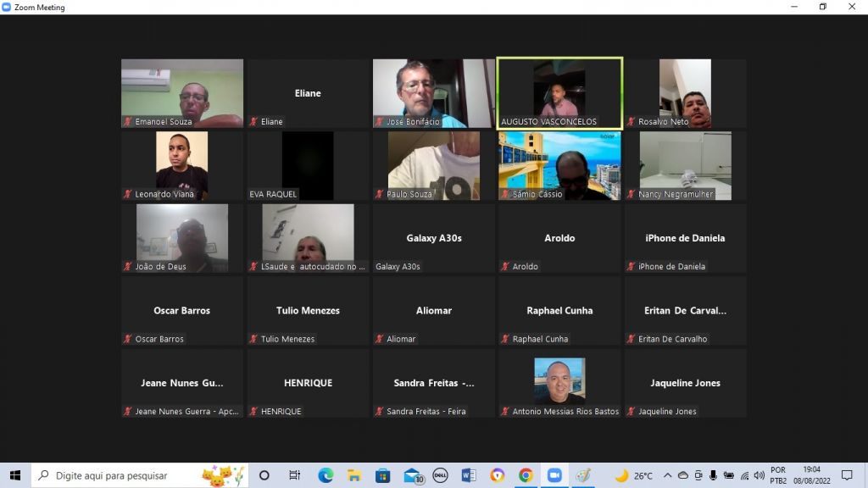Show hidden system tray icons
This screenshot has height=488, width=868.
pyautogui.click(x=668, y=475)
